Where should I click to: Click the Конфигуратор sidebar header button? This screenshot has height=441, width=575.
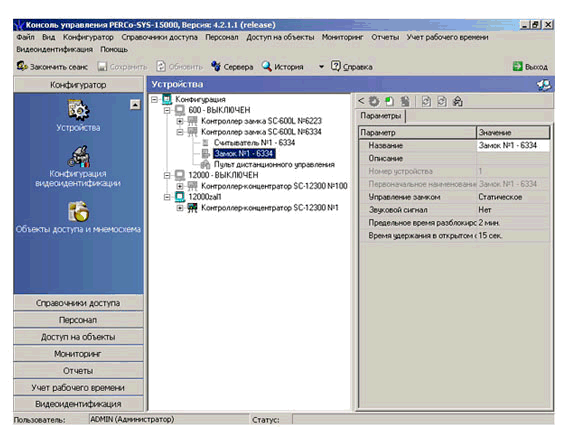(x=78, y=85)
